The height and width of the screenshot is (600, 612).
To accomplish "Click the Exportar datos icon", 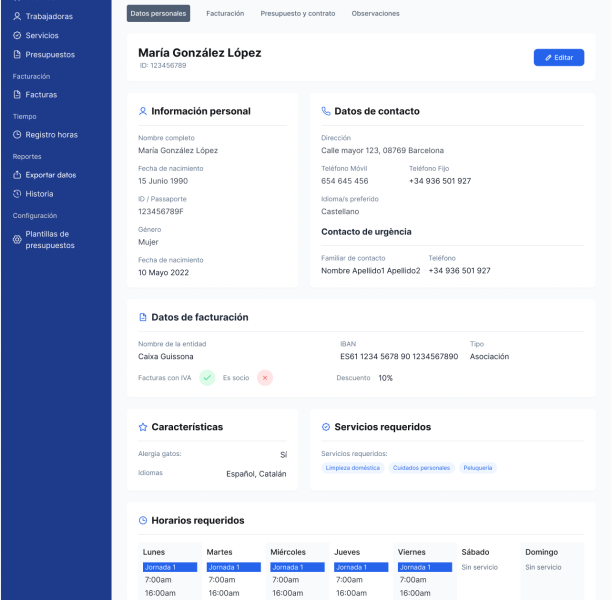I will 17,175.
